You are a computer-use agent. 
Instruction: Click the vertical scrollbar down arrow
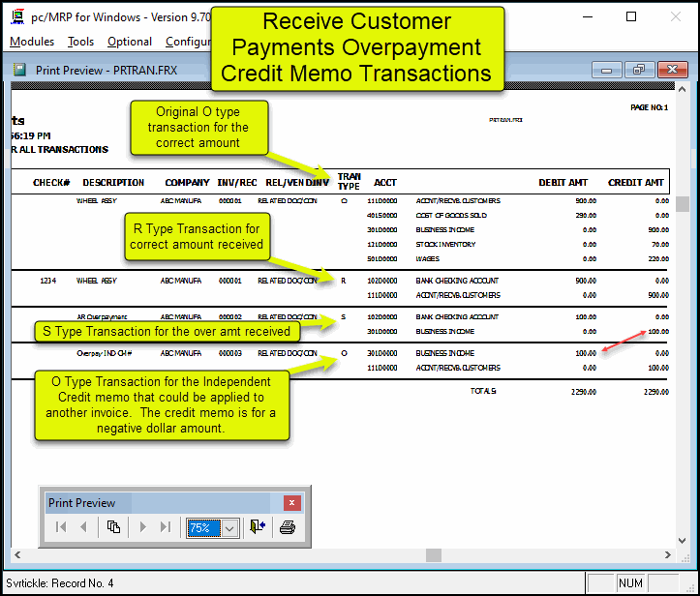(x=683, y=539)
